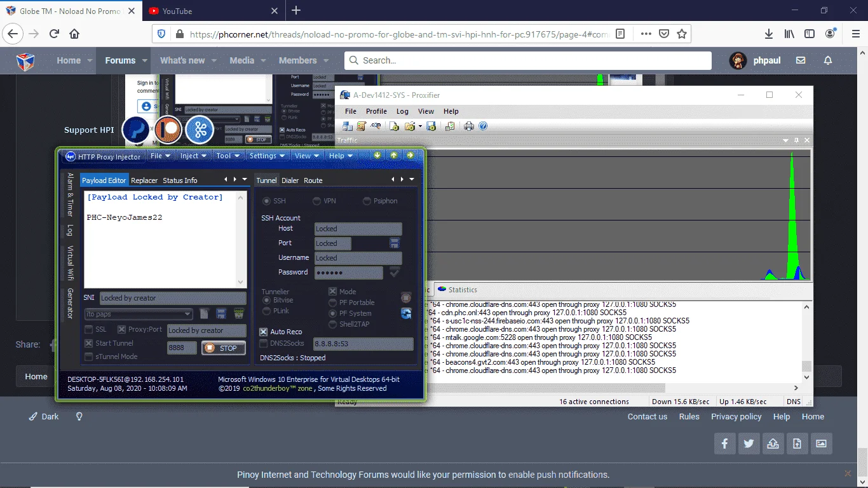Open profile folder icon in Proxifier toolbar
This screenshot has height=488, width=868.
(x=410, y=126)
